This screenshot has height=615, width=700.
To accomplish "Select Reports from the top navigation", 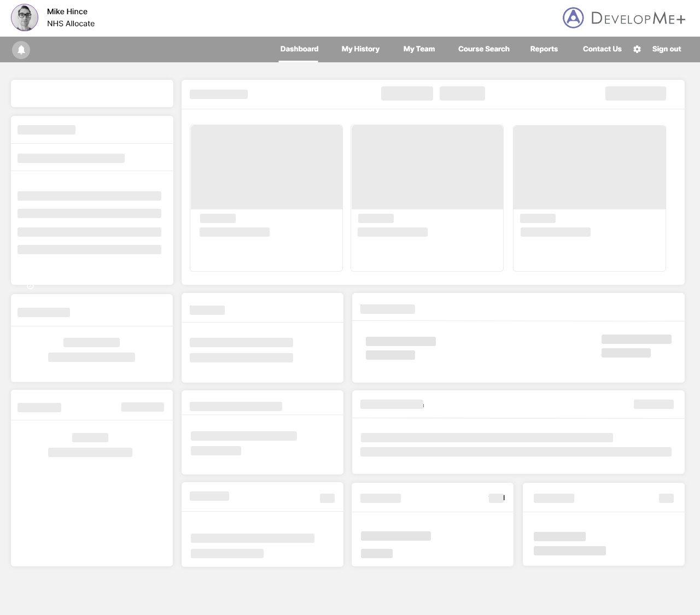I will (x=544, y=49).
